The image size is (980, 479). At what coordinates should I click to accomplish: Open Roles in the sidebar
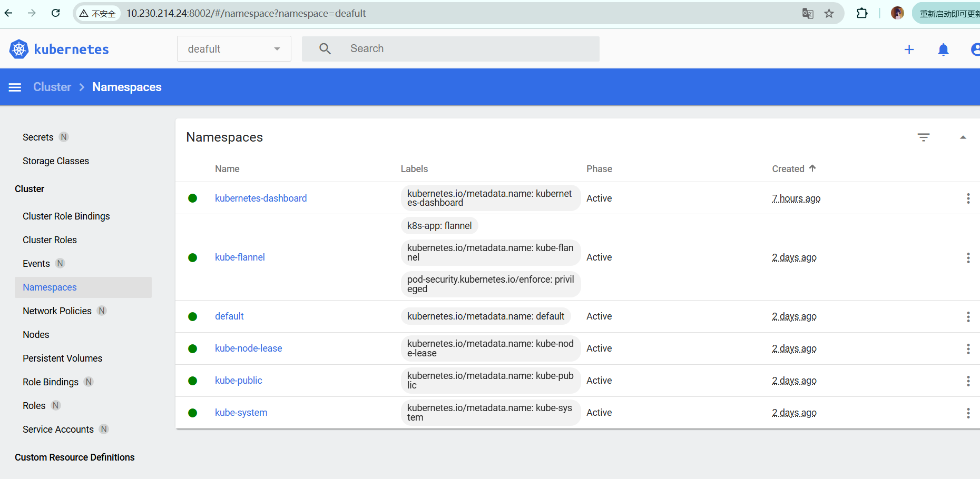pos(34,406)
